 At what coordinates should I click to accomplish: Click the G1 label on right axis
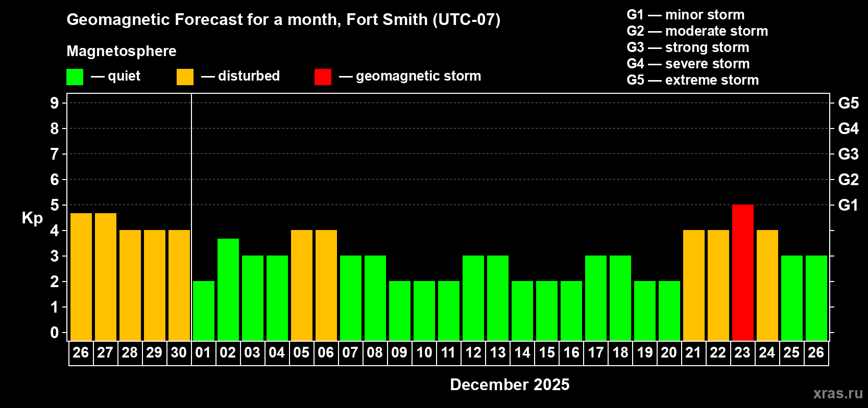click(x=848, y=205)
